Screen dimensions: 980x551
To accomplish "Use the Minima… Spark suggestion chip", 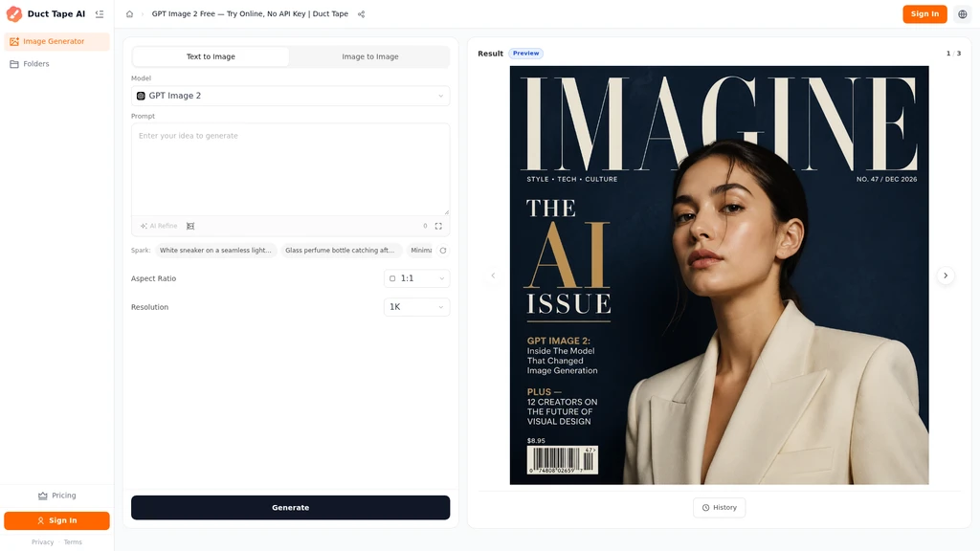I will pos(420,251).
